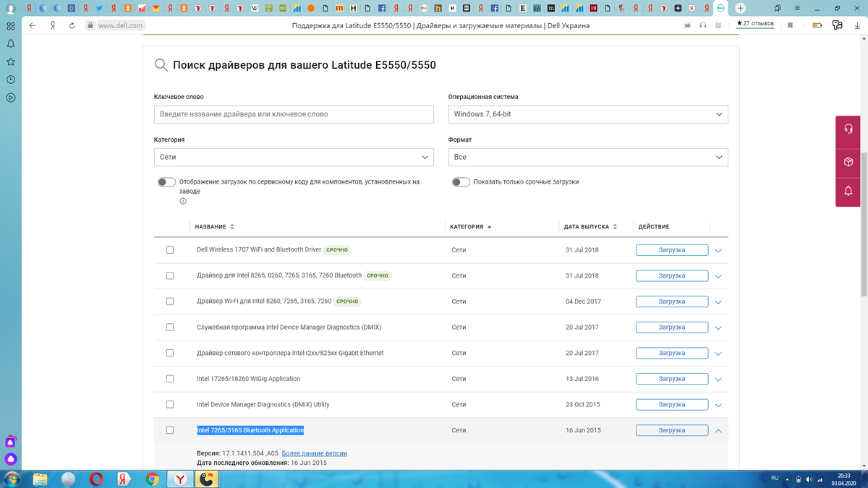Toggle factory-installed components display switch
The image size is (868, 488).
pyautogui.click(x=166, y=182)
